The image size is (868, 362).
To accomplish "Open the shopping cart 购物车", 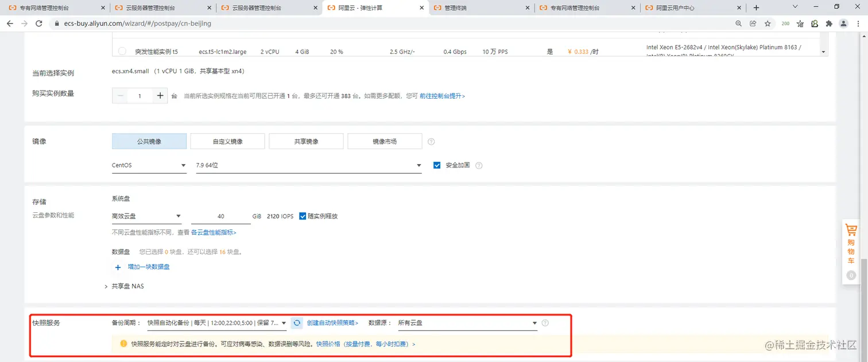I will click(851, 251).
